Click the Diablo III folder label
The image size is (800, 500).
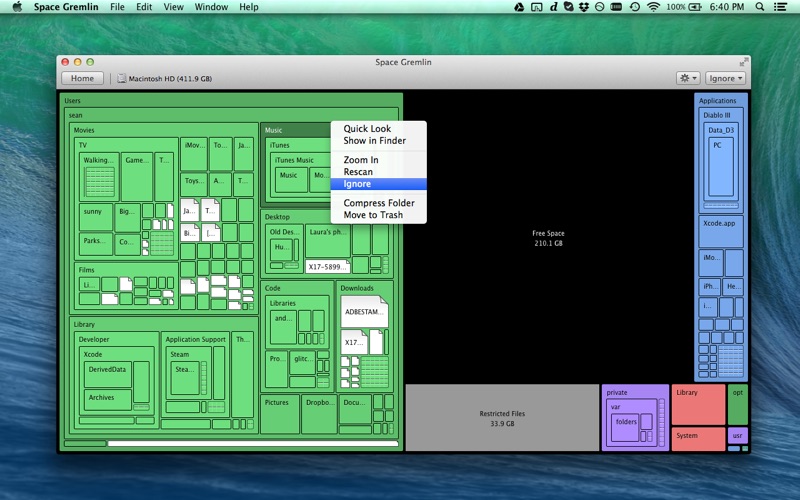pos(716,115)
